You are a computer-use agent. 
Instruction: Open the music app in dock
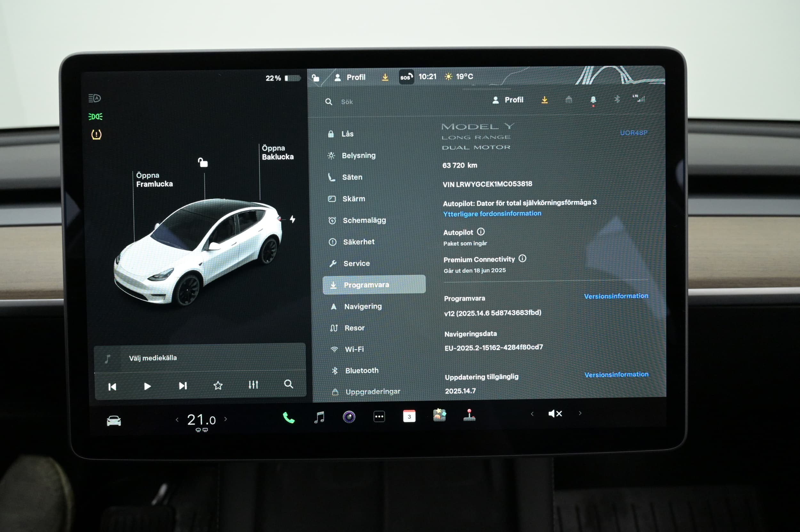point(319,417)
